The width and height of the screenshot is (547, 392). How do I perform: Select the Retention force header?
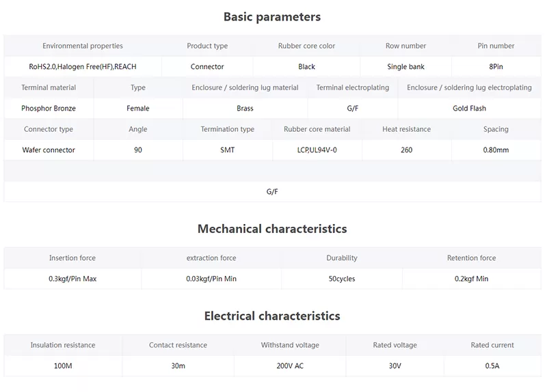coord(471,258)
